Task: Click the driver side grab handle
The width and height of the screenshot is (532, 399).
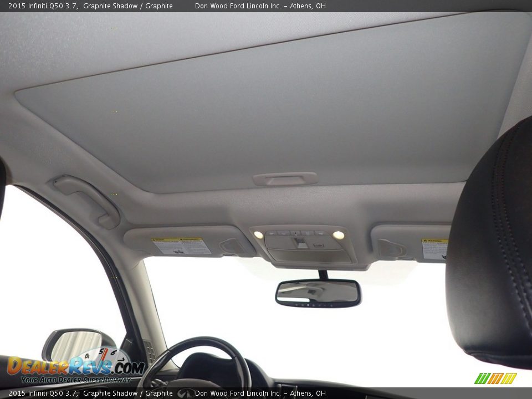Action: pyautogui.click(x=88, y=200)
